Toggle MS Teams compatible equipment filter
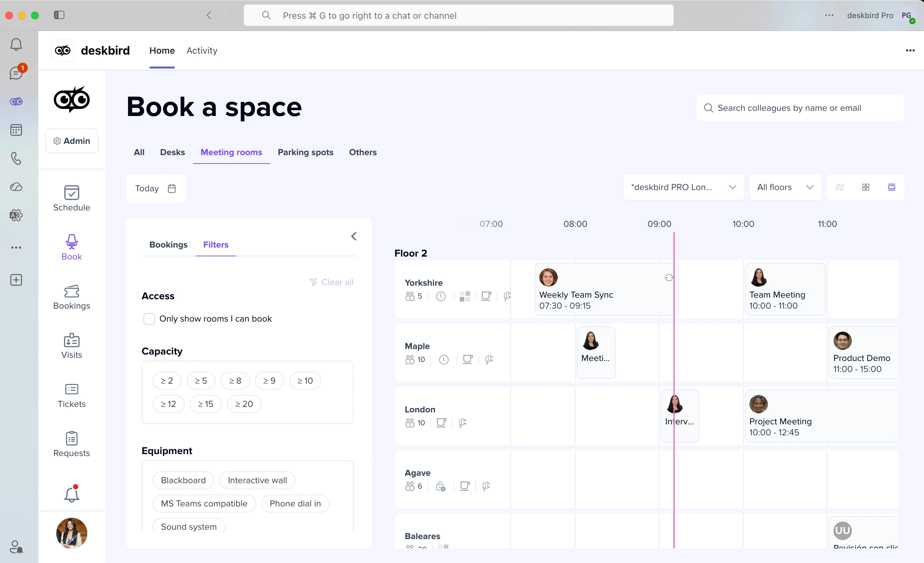 tap(204, 504)
